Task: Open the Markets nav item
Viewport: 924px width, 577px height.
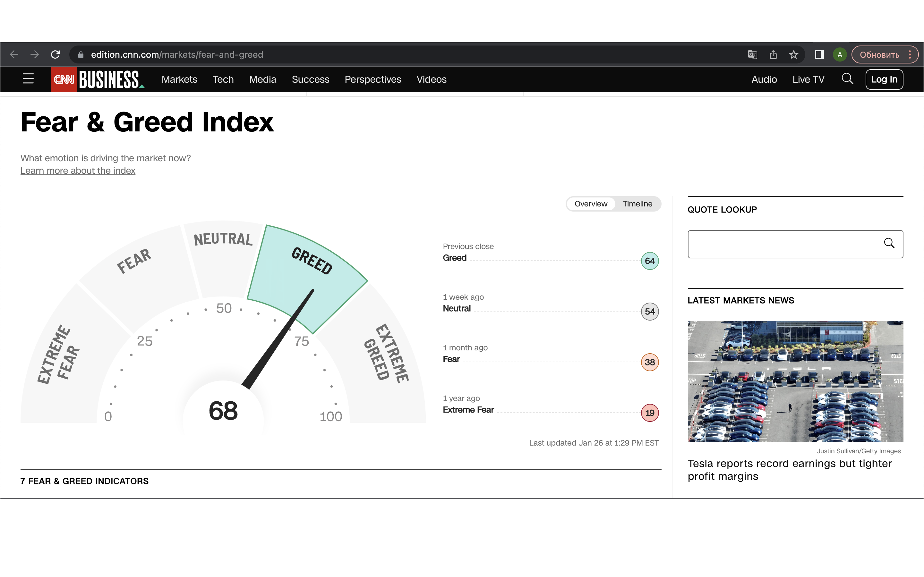Action: [179, 79]
